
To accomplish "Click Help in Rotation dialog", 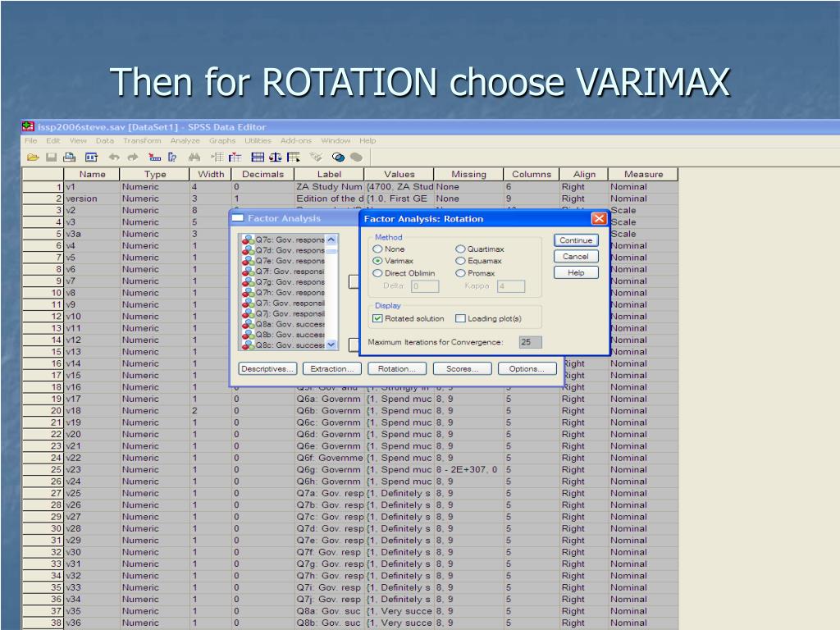I will pos(576,272).
